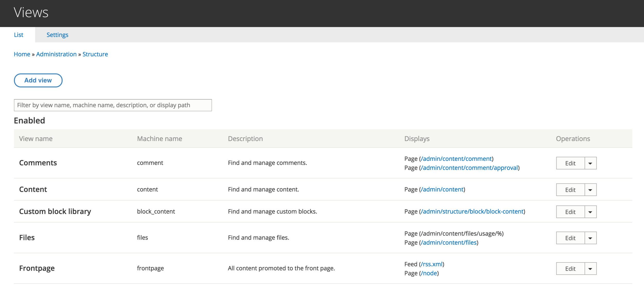Click the views filter text field
Viewport: 644px width, 287px height.
113,105
